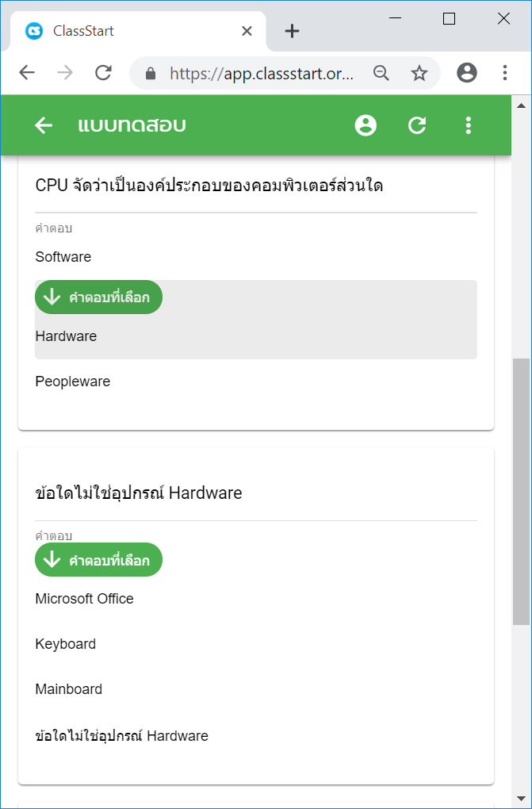View site info via the padlock icon

pos(151,73)
